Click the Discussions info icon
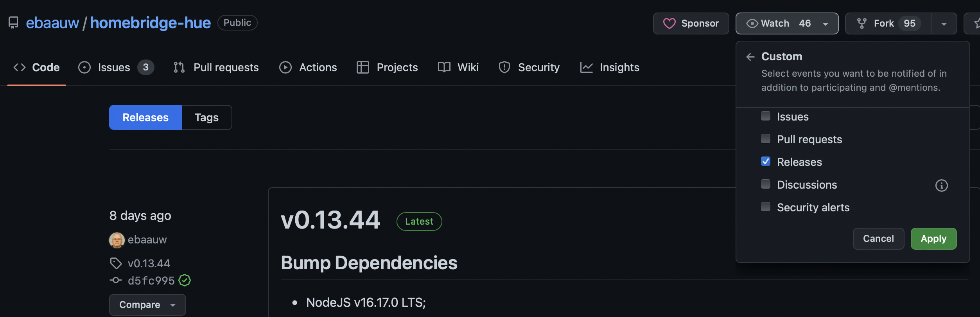The height and width of the screenshot is (317, 980). click(x=941, y=185)
